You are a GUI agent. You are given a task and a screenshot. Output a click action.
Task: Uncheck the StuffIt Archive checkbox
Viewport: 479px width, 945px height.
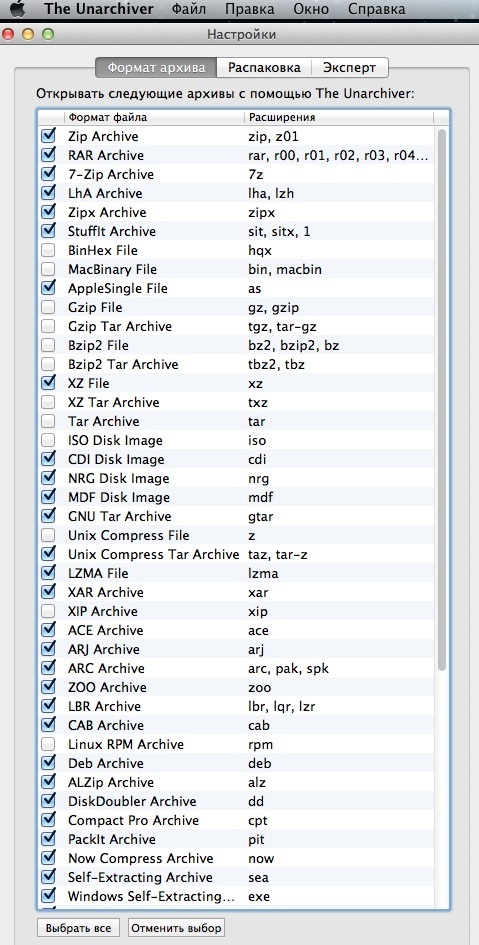click(x=48, y=231)
